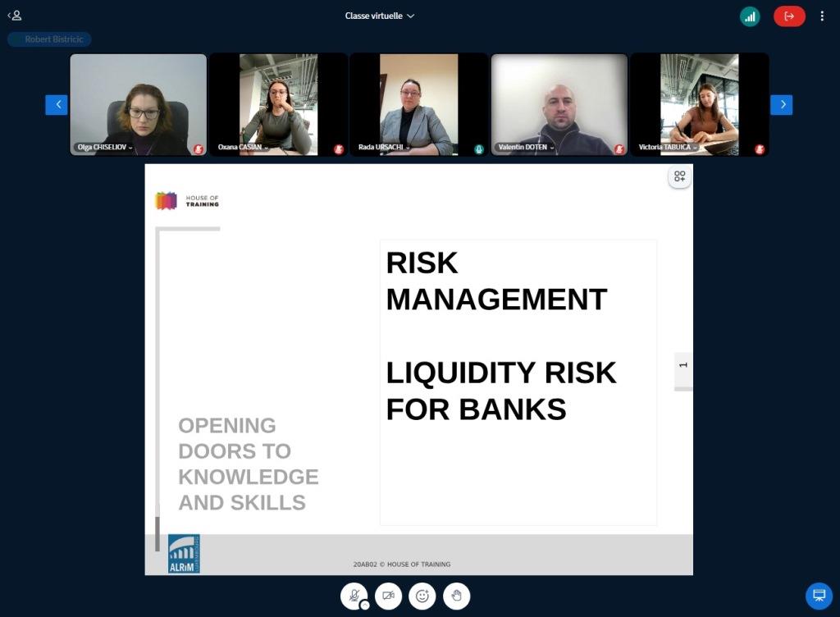Open audio device options arrow

[x=364, y=606]
